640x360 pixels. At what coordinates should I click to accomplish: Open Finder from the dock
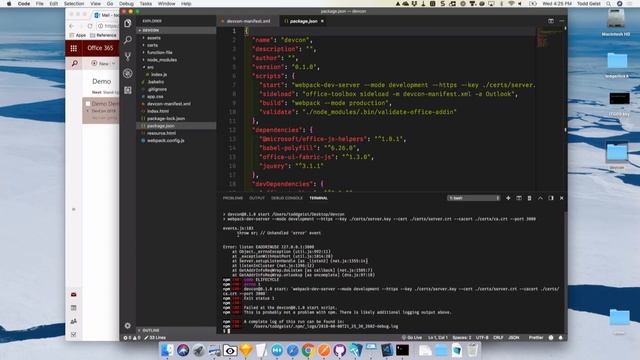[x=167, y=350]
